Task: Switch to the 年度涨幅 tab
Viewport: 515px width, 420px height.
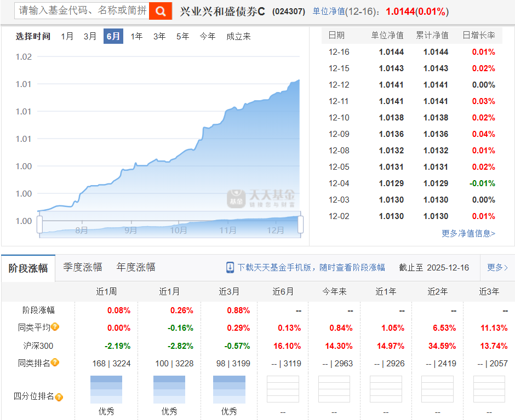Action: (x=136, y=267)
